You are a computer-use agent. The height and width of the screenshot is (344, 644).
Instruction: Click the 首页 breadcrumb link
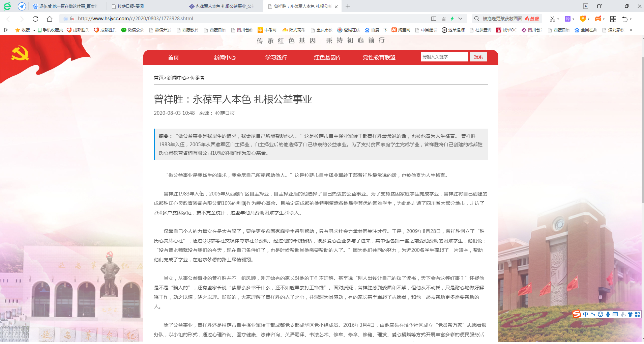pos(159,78)
